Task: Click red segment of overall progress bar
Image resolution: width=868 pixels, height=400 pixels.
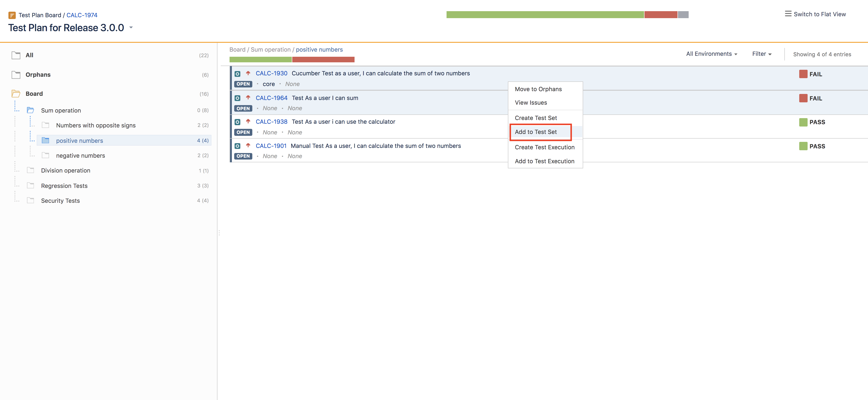Action: [x=661, y=14]
